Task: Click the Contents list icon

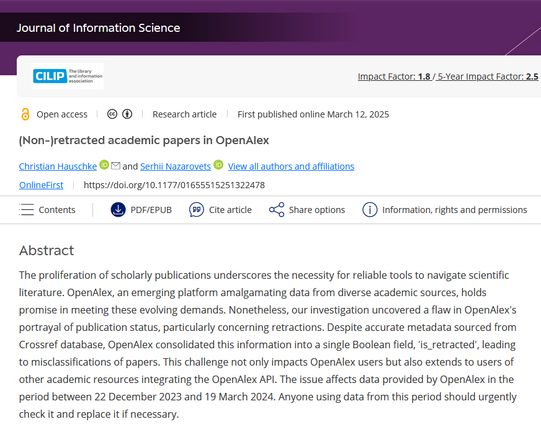Action: (26, 209)
